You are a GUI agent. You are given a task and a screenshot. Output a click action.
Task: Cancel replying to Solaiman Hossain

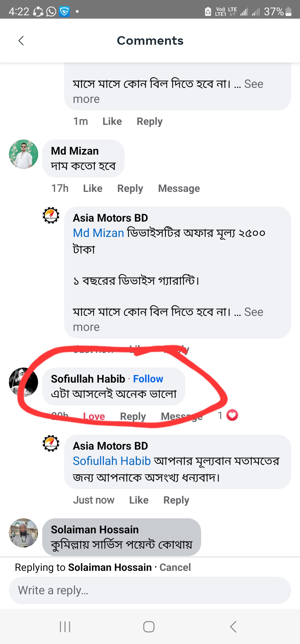(175, 567)
